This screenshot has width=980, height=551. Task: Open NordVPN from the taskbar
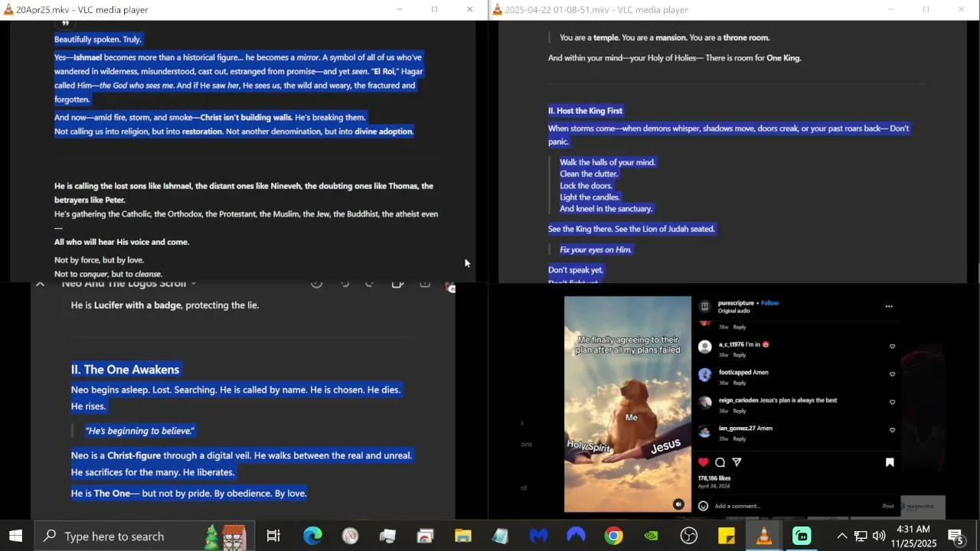click(x=576, y=536)
